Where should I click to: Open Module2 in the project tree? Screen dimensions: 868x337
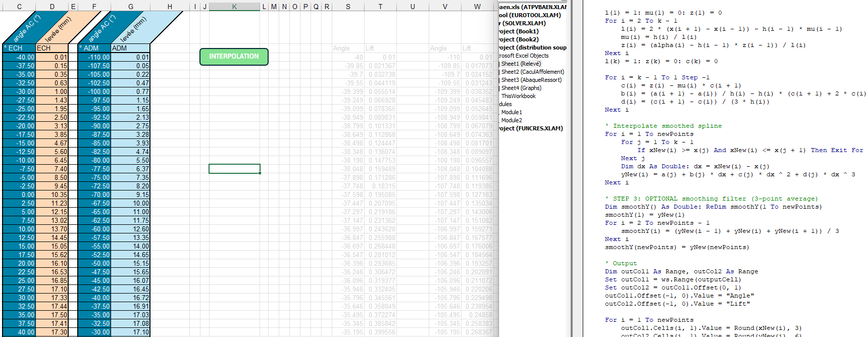pos(512,120)
